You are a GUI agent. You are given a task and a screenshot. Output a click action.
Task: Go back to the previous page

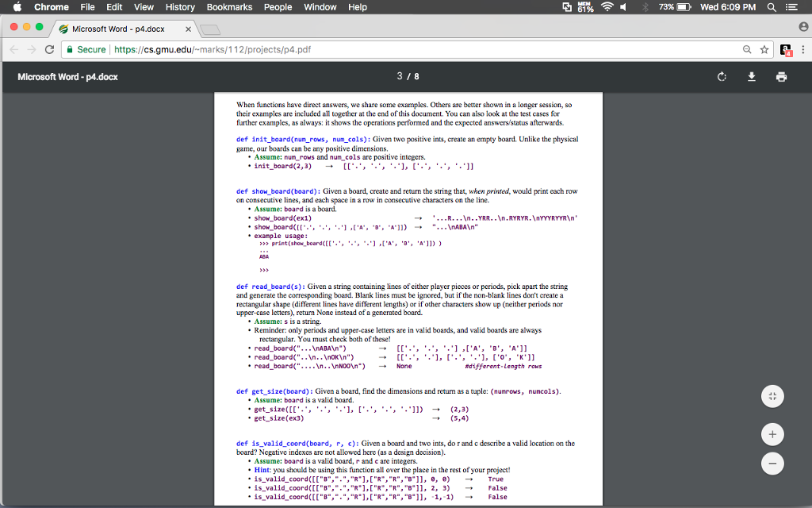click(x=14, y=48)
